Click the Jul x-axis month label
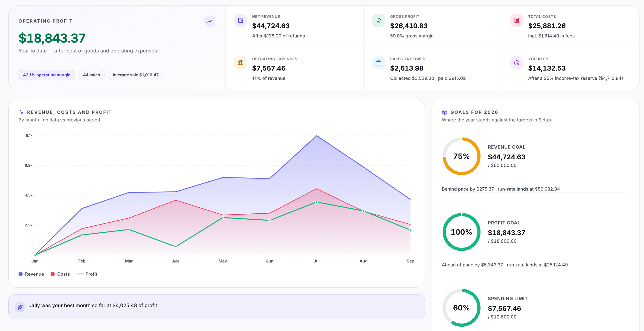 316,261
